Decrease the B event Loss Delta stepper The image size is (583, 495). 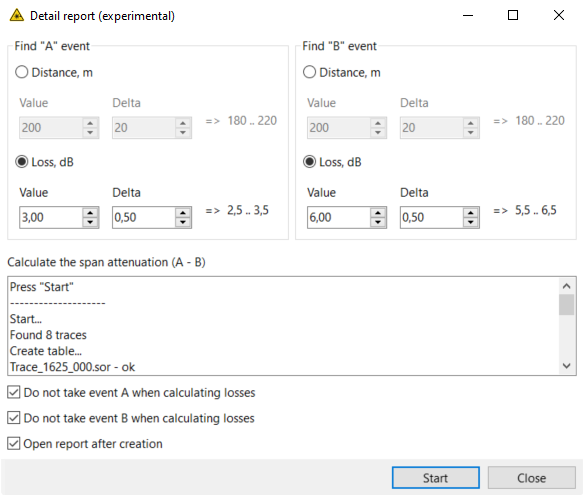(471, 222)
